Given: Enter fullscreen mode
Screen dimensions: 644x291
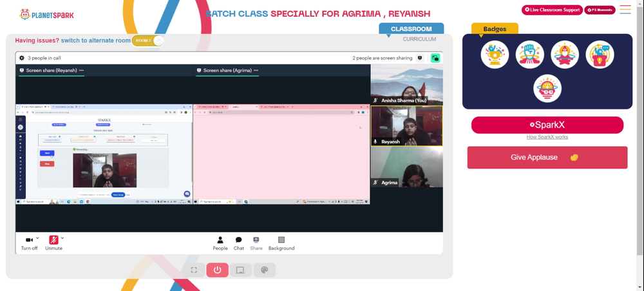Looking at the screenshot, I should pyautogui.click(x=194, y=270).
